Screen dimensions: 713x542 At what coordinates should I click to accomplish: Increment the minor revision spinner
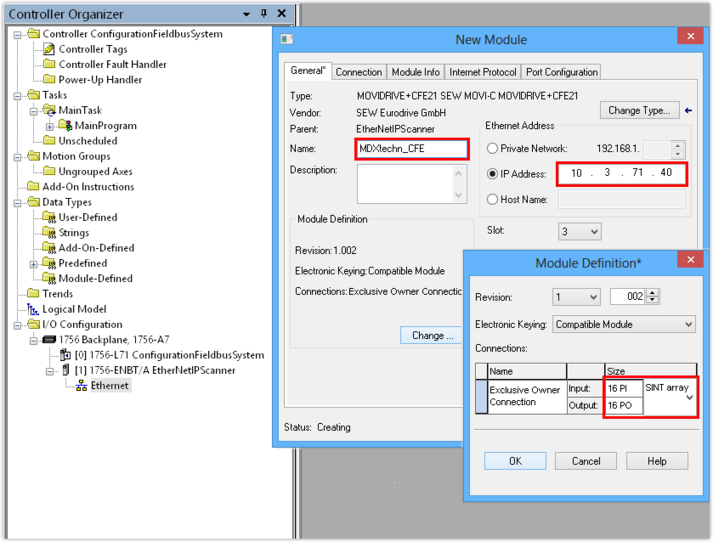(653, 293)
